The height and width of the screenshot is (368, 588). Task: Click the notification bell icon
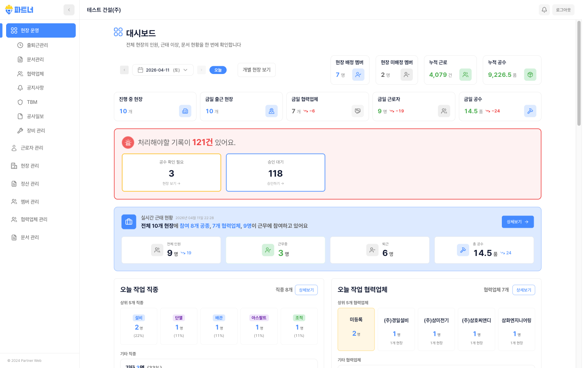click(544, 9)
